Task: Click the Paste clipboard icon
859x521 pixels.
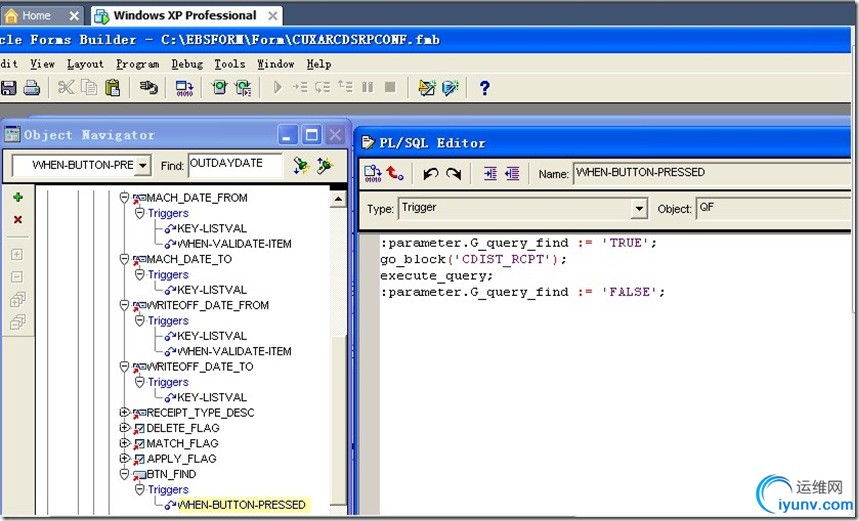Action: [x=112, y=88]
